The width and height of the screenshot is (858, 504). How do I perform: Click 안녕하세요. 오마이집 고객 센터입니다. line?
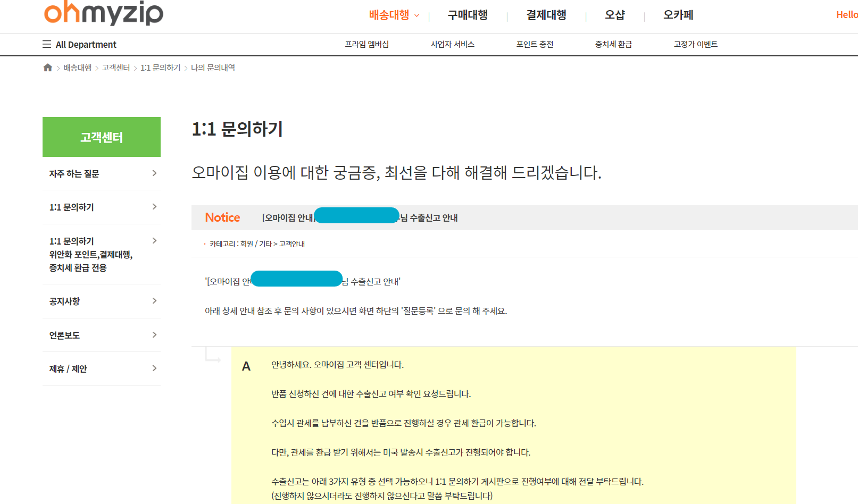[338, 365]
